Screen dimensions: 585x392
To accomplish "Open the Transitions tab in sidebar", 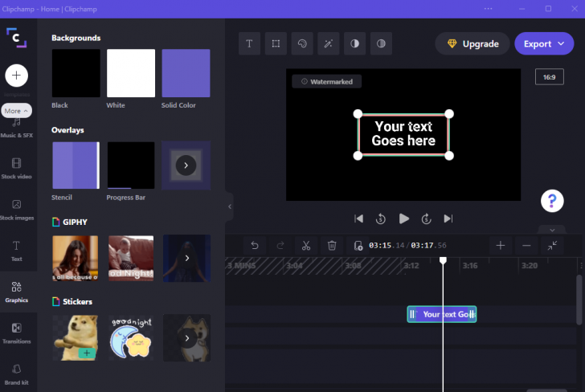I will point(17,333).
